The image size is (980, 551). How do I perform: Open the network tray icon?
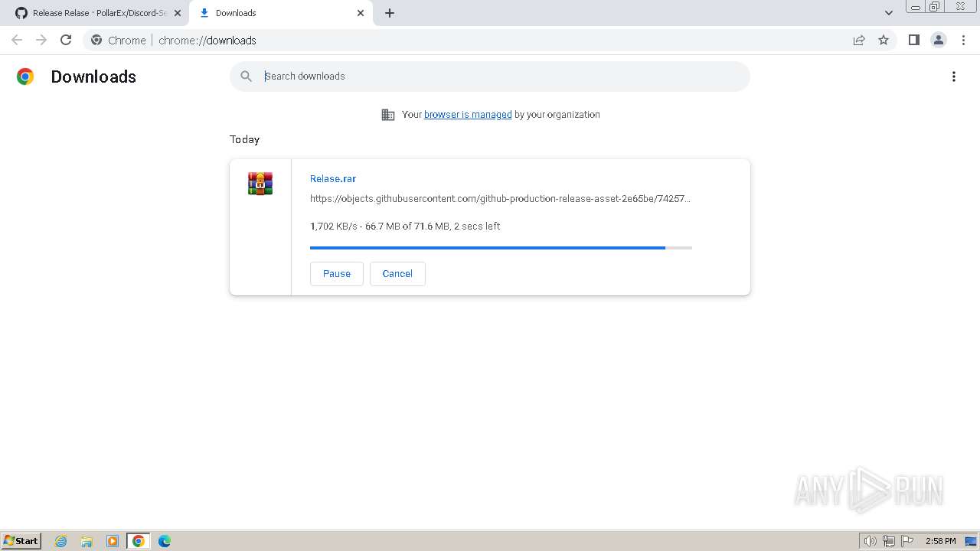point(889,541)
